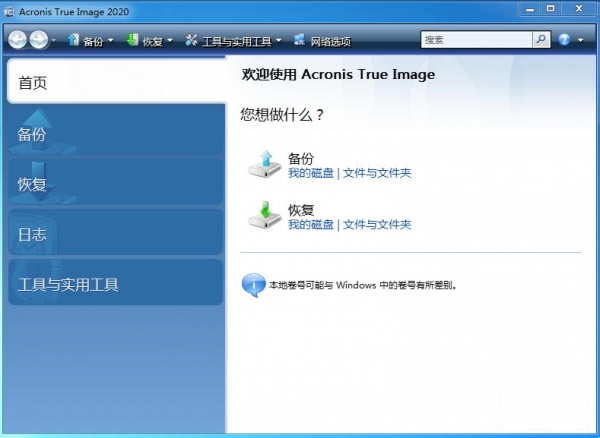Close the Acronis True Image window
Image resolution: width=600 pixels, height=438 pixels.
[x=579, y=9]
